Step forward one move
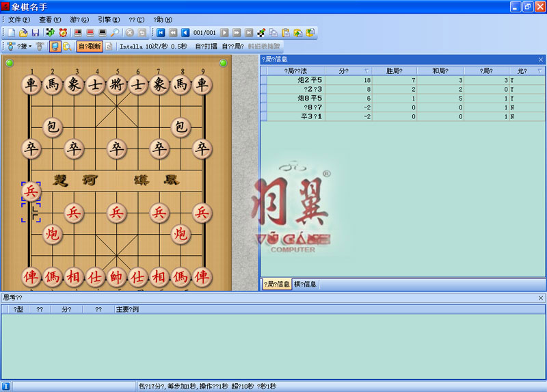Image resolution: width=547 pixels, height=392 pixels. click(224, 33)
